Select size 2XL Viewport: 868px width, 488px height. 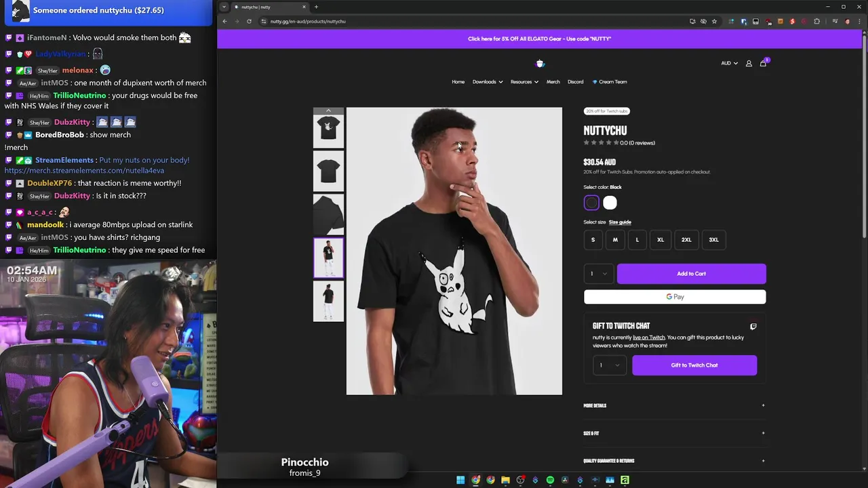coord(686,239)
